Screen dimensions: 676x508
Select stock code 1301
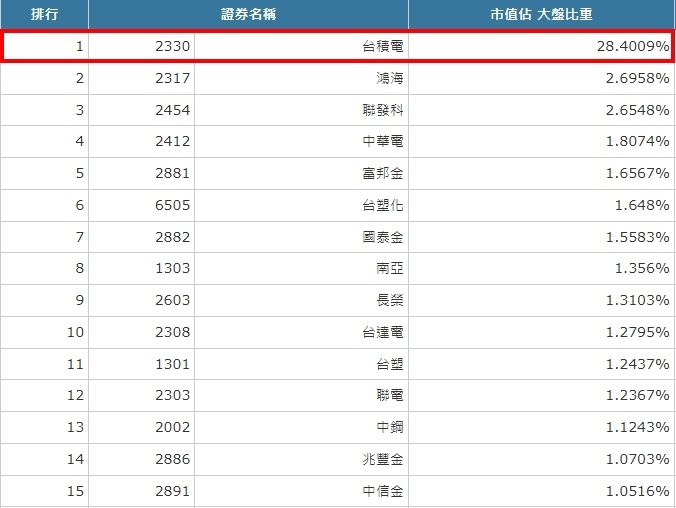[x=172, y=364]
